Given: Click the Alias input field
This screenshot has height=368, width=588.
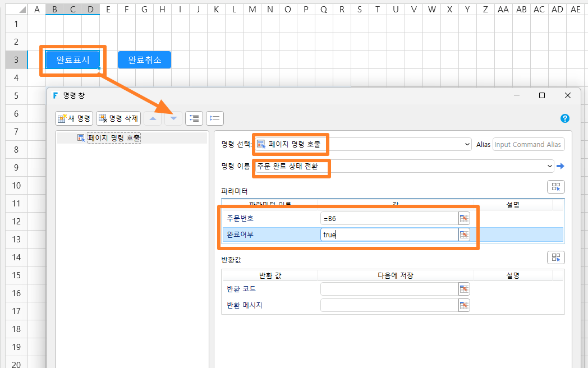Looking at the screenshot, I should (x=529, y=144).
